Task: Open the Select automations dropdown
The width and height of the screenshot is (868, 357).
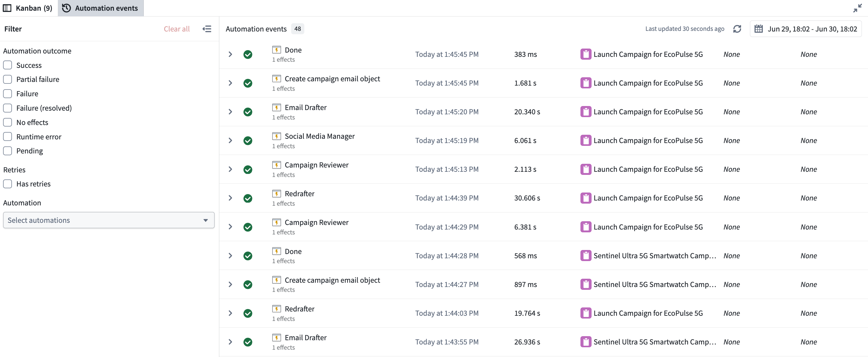Action: click(x=109, y=220)
